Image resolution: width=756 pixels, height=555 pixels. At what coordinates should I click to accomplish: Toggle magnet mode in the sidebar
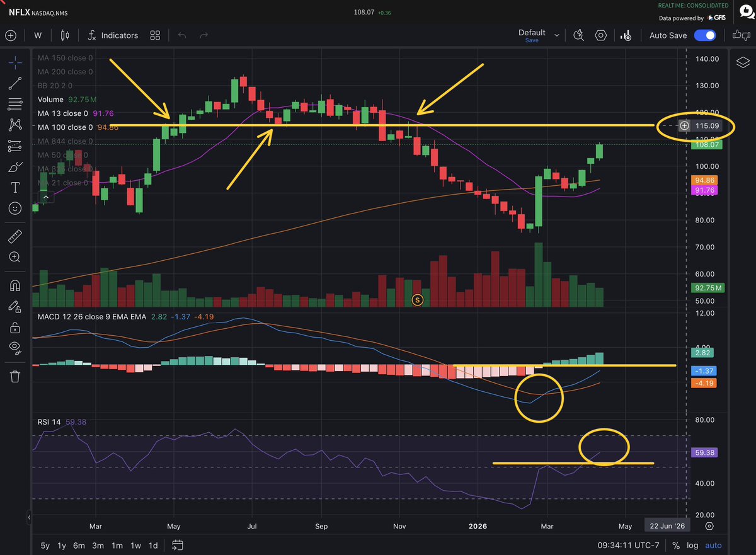point(16,285)
